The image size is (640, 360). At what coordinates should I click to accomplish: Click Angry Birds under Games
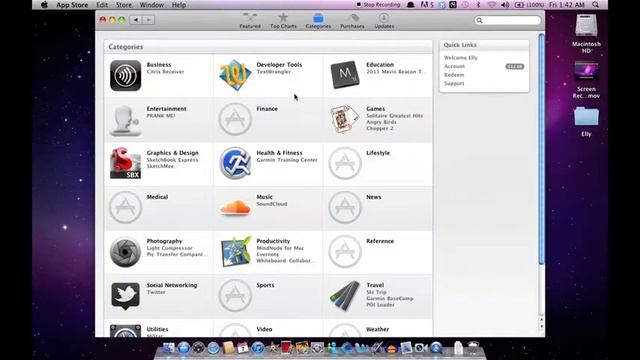(x=381, y=122)
